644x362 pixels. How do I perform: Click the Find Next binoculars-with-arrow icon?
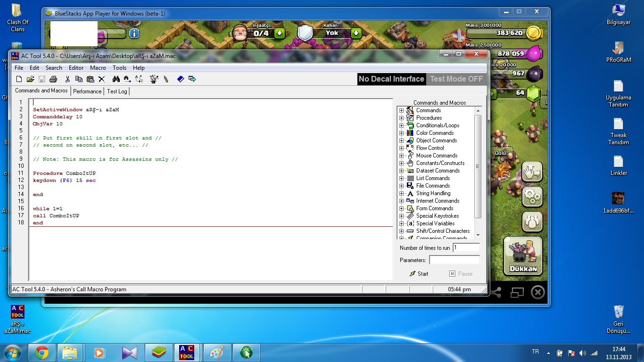coord(127,79)
